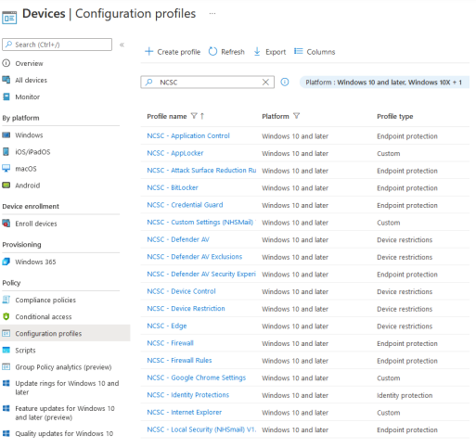Click the NCSC search filter field
This screenshot has height=448, width=476.
(207, 83)
